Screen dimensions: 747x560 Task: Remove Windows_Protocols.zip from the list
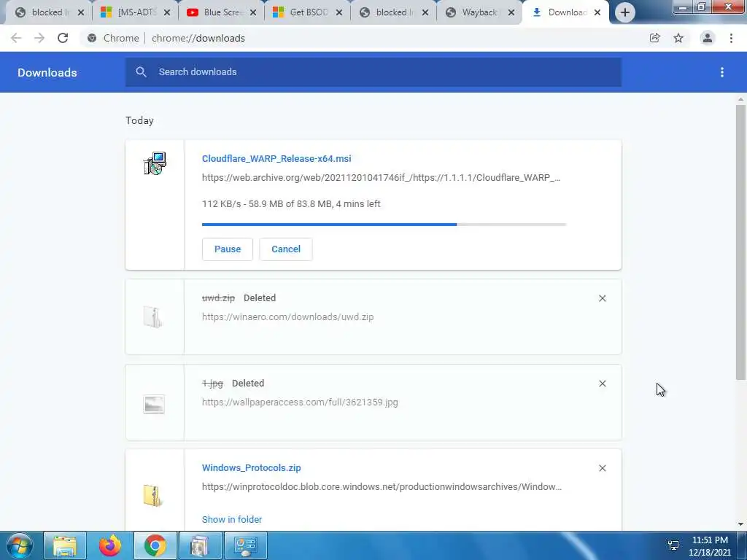click(602, 468)
